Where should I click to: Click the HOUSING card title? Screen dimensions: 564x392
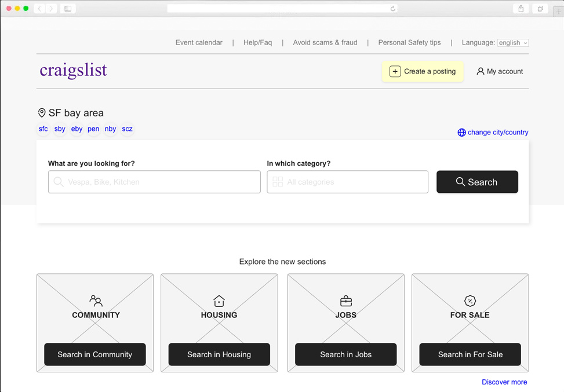coord(219,315)
